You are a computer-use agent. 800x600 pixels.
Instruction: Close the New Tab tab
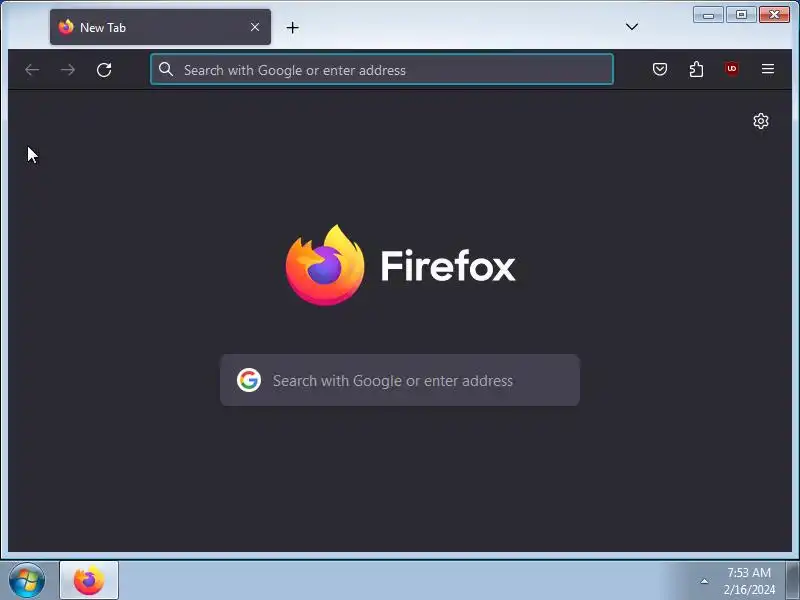(x=255, y=27)
